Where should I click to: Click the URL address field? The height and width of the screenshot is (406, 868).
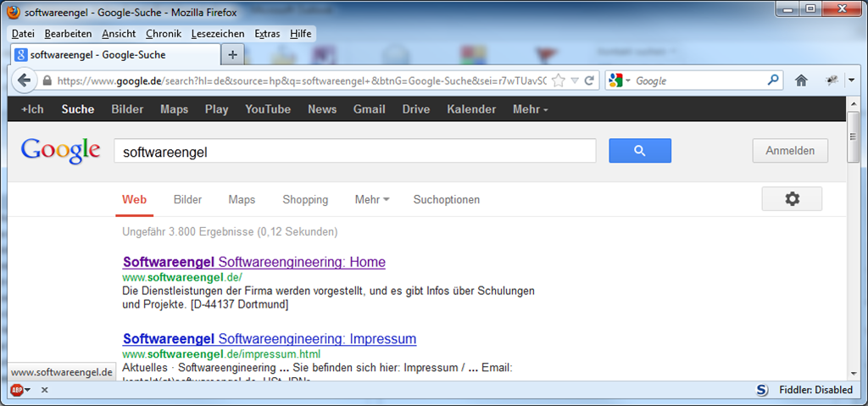pyautogui.click(x=302, y=81)
